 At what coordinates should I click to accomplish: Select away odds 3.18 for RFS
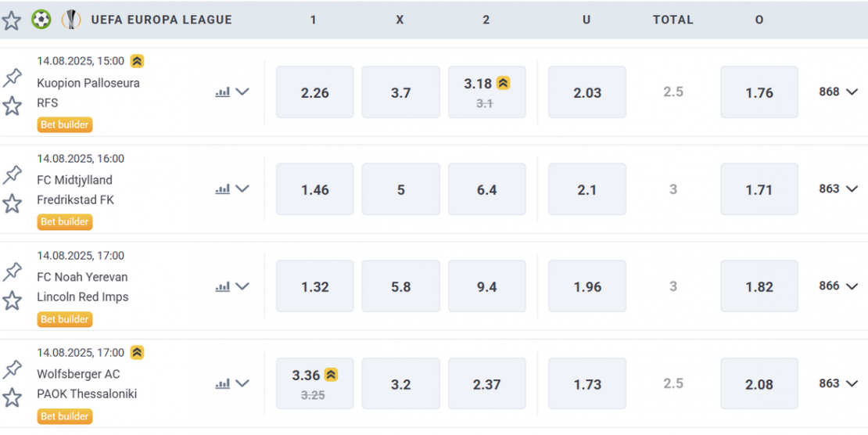487,92
